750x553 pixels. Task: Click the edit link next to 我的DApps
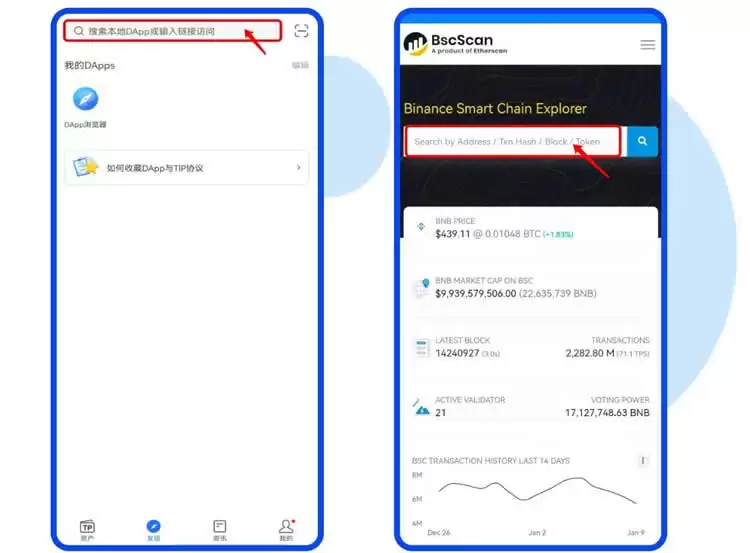pos(300,65)
